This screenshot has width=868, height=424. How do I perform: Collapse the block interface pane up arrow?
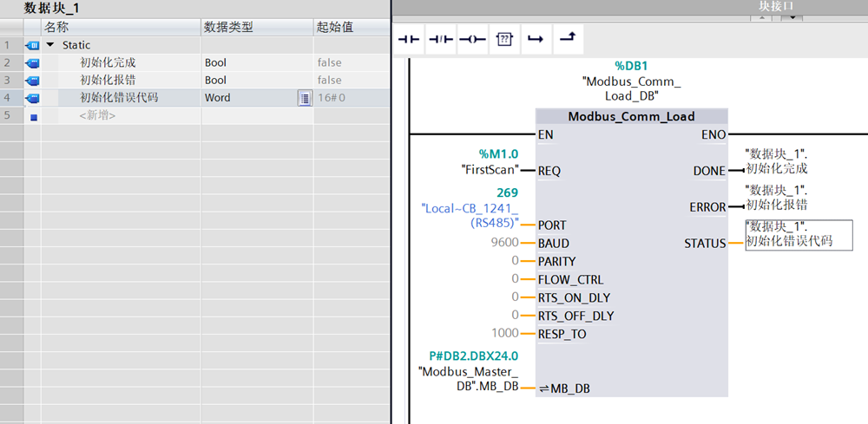point(762,17)
